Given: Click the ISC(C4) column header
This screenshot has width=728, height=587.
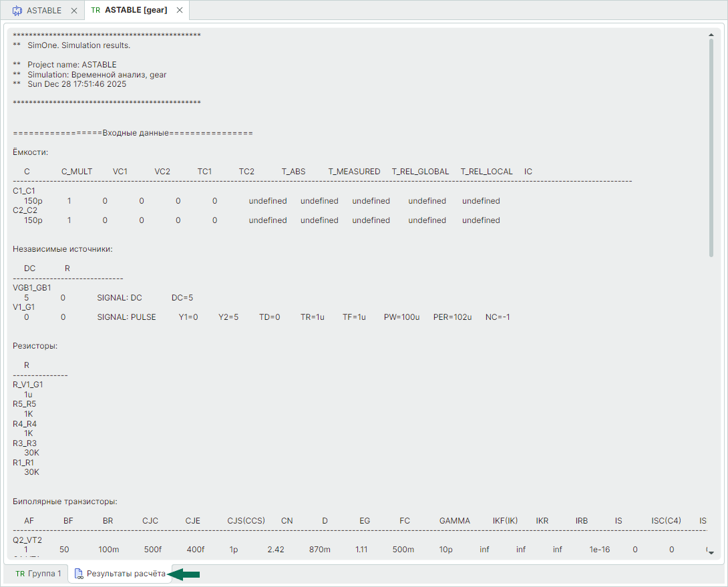Looking at the screenshot, I should [x=666, y=521].
